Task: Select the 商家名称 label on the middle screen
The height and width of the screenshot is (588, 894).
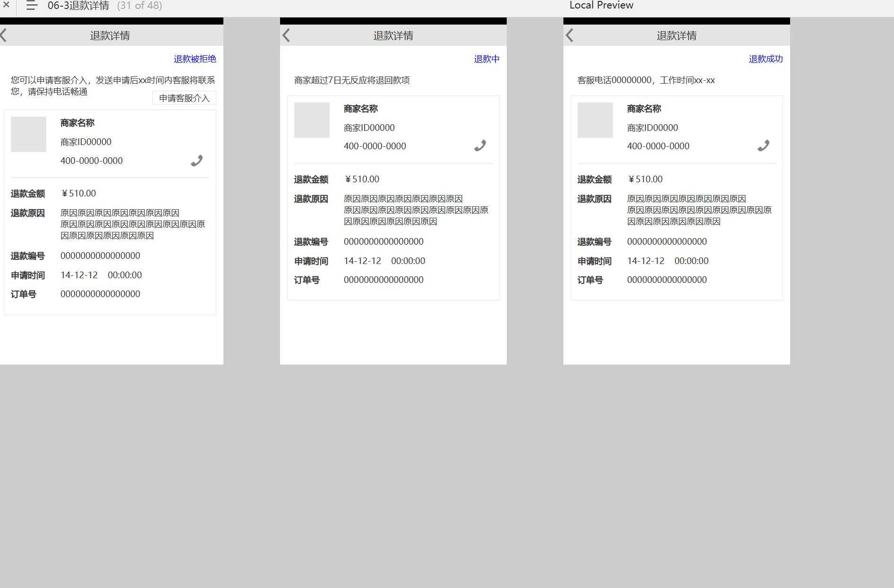Action: tap(361, 109)
